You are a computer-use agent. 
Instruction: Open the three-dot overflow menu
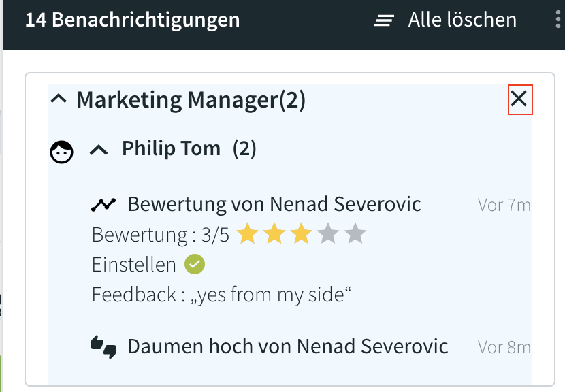click(558, 19)
